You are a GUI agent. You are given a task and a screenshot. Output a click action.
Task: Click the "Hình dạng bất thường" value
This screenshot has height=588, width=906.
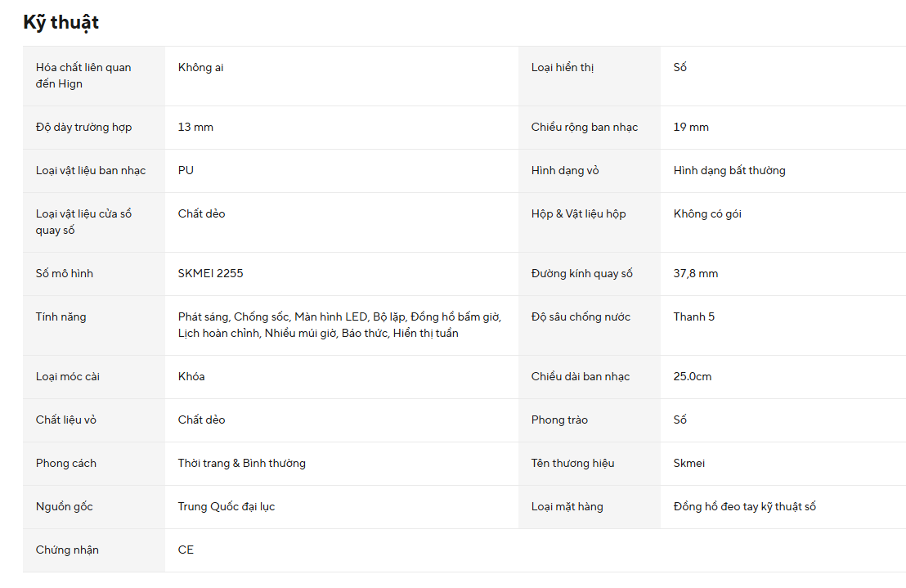click(729, 170)
